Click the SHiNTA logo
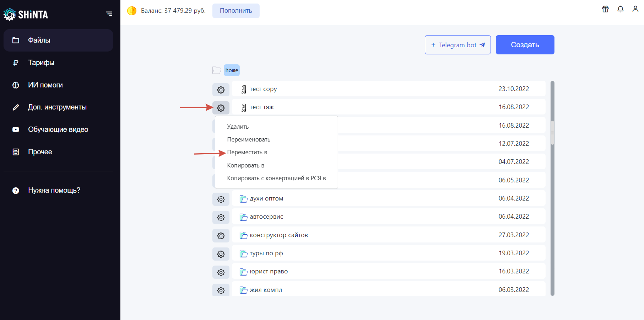Screen dimensions: 644x320 (26, 14)
